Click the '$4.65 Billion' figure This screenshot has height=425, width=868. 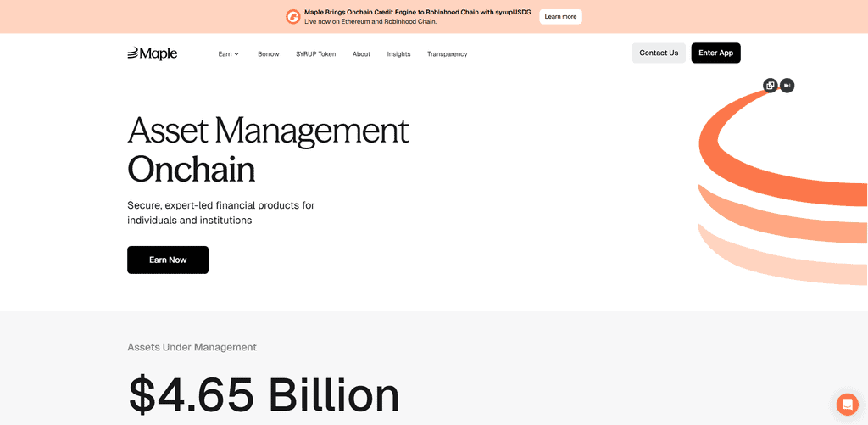click(x=264, y=395)
